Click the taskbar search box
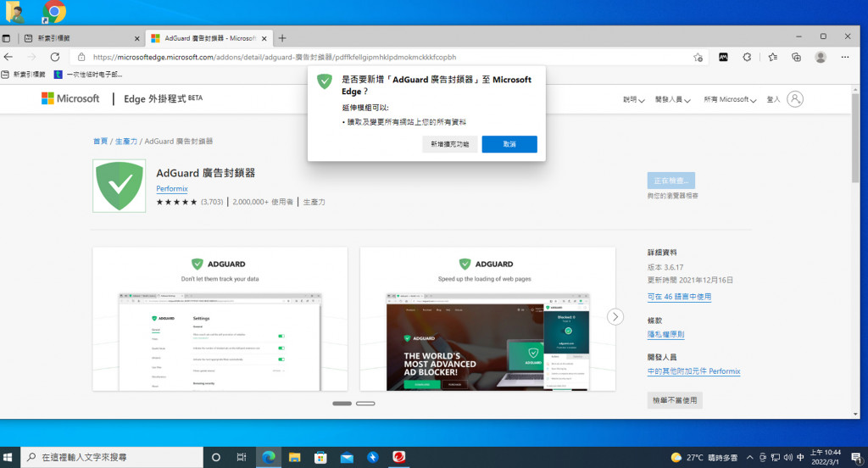This screenshot has height=468, width=868. coord(113,457)
